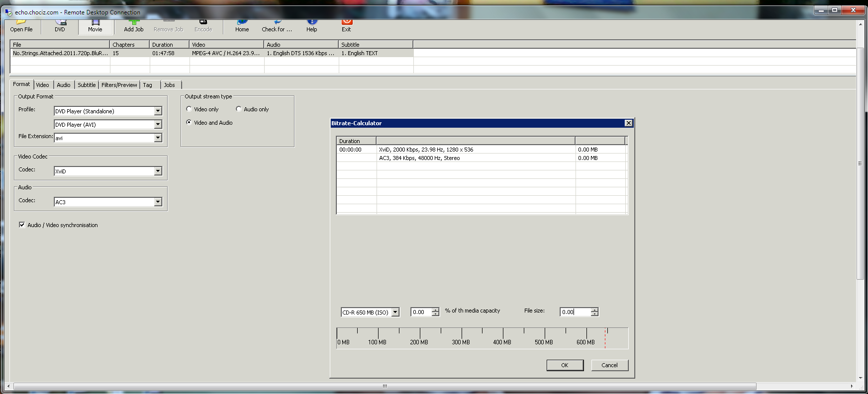This screenshot has width=868, height=394.
Task: Select the Video only radio button
Action: 189,109
